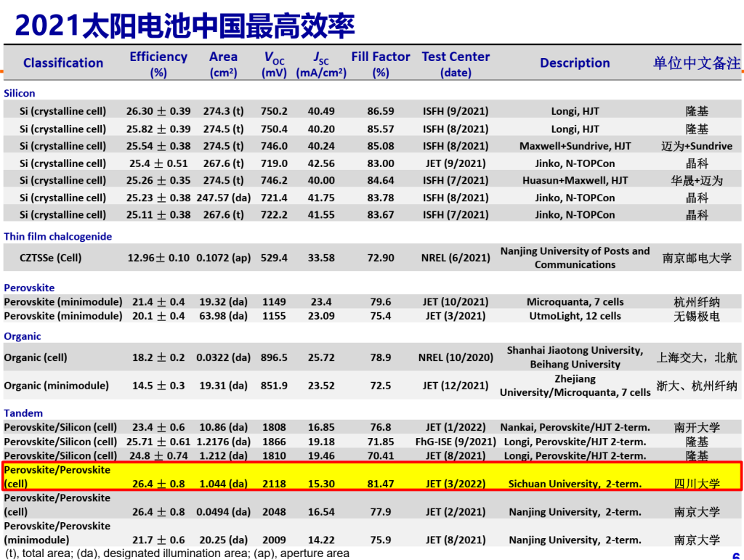The height and width of the screenshot is (560, 744).
Task: Click the Description column header
Action: [575, 63]
